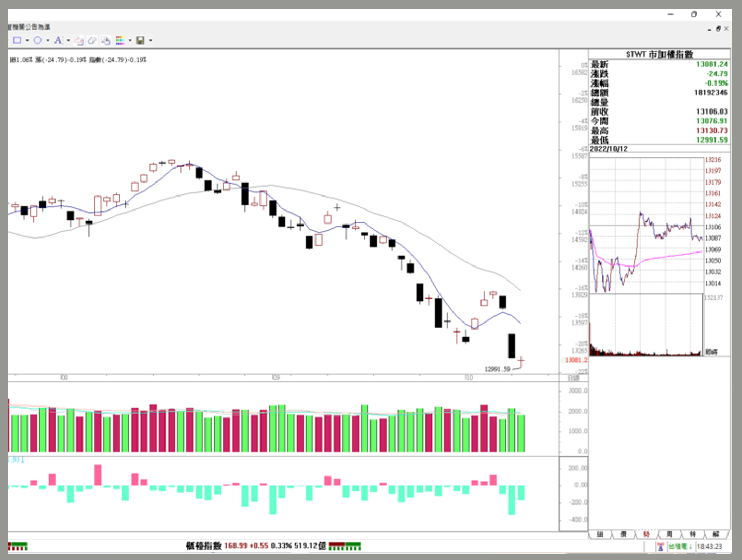The width and height of the screenshot is (742, 560).
Task: Click the red 13081.2 price marker on axis
Action: (x=576, y=360)
